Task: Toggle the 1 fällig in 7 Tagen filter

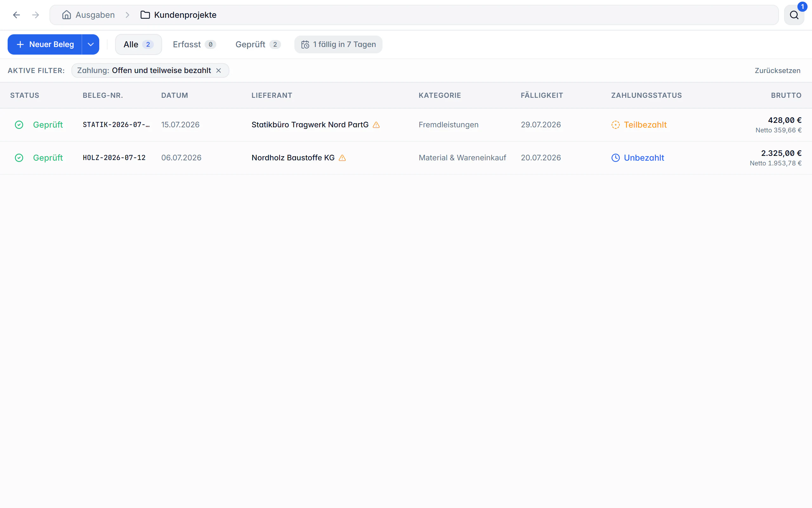Action: coord(338,44)
